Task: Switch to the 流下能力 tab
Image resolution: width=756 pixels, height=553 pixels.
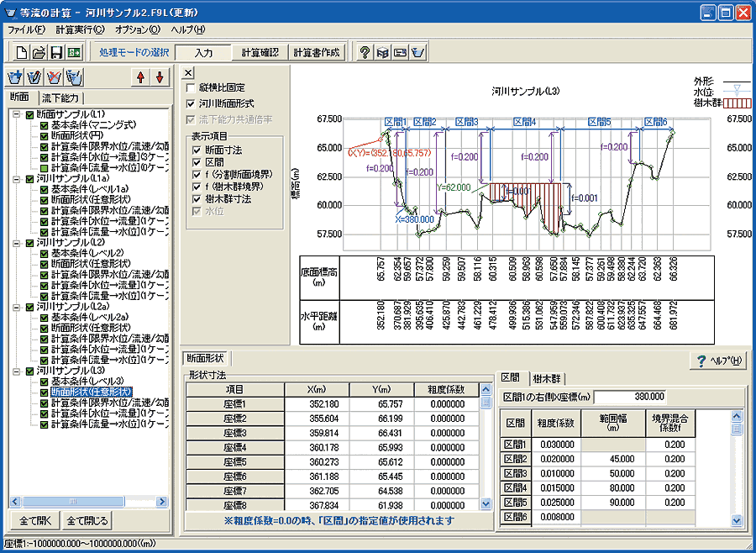Action: (x=60, y=98)
